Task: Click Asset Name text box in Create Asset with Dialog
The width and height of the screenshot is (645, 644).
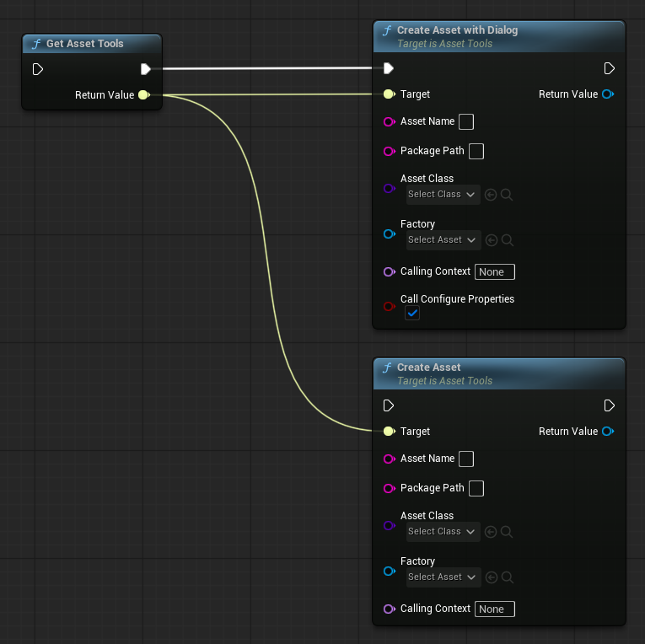Action: pyautogui.click(x=465, y=121)
